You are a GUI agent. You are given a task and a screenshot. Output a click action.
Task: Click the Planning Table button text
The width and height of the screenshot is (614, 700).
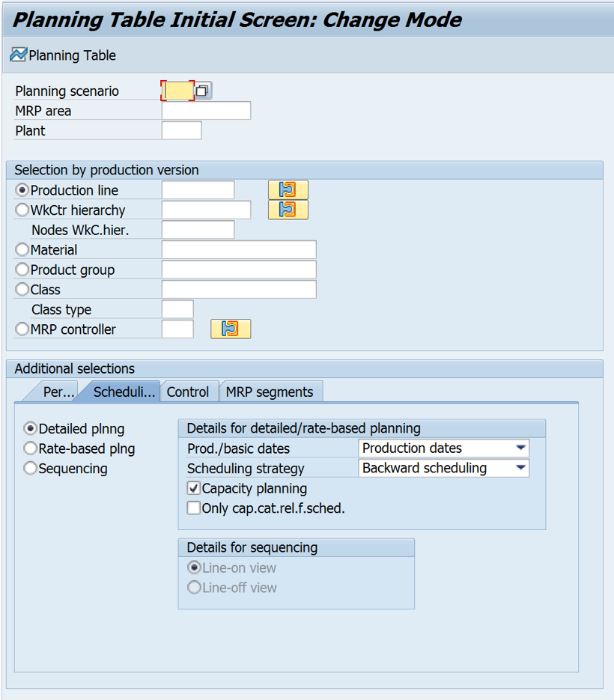(x=72, y=55)
